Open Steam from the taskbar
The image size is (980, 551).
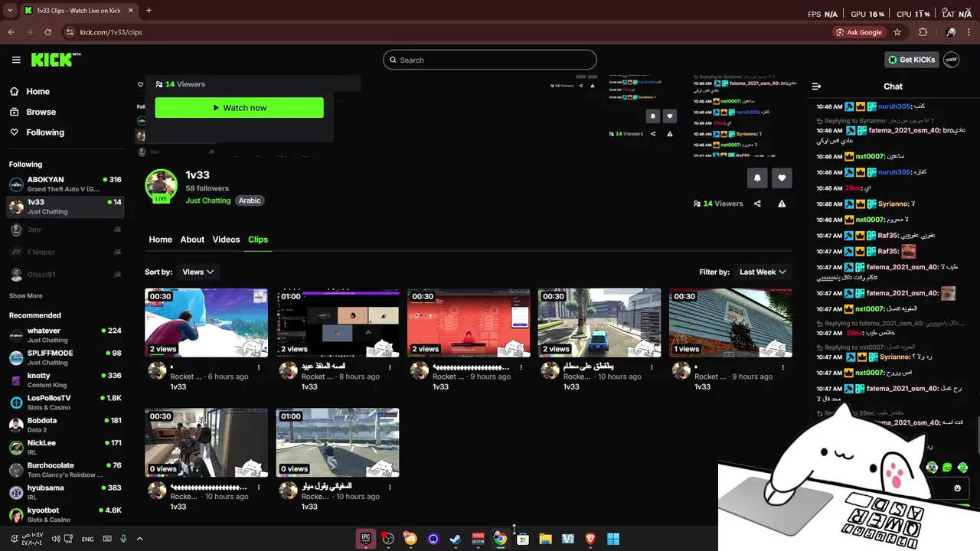(x=456, y=539)
